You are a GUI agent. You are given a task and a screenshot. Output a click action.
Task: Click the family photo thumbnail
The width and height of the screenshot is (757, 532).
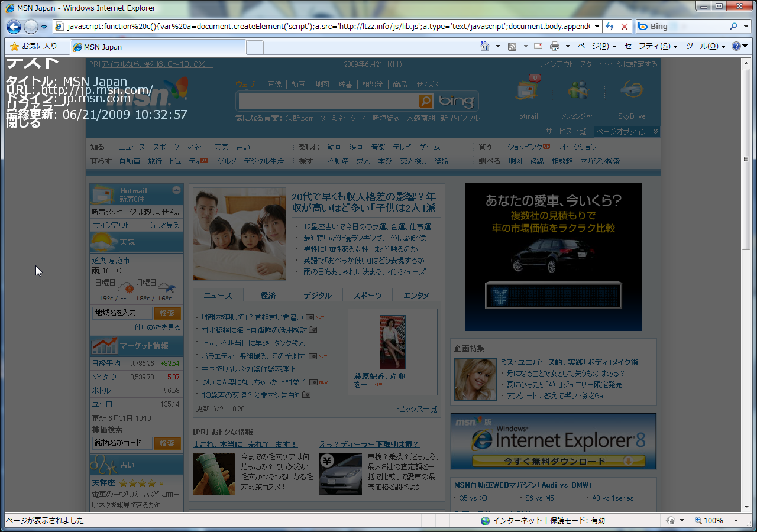(240, 235)
